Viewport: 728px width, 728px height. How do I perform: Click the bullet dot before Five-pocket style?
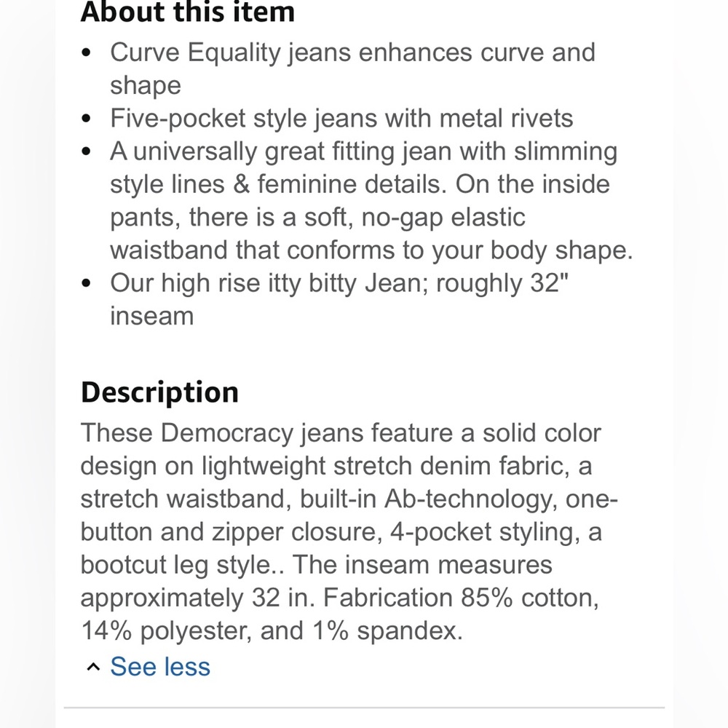tap(86, 119)
